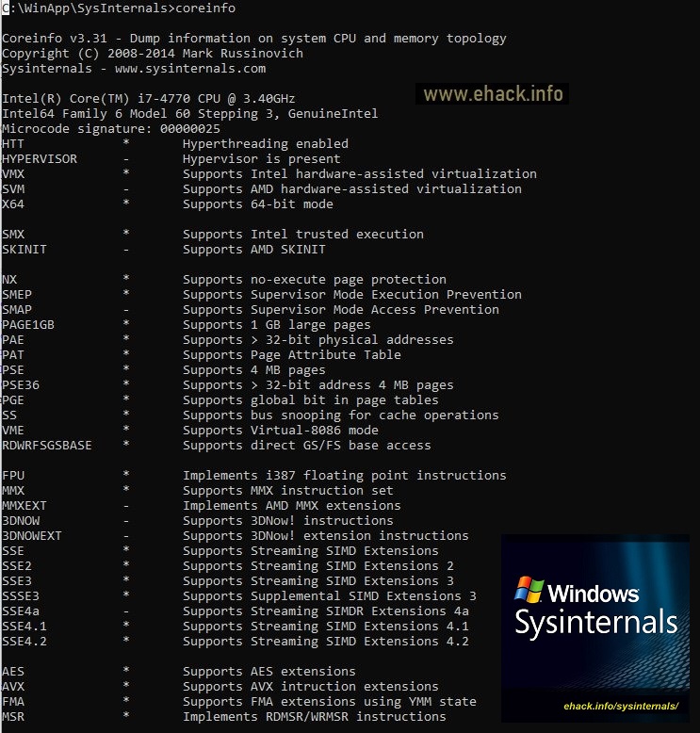Click 'Supports Page Attribute Table' text
The width and height of the screenshot is (700, 733).
(292, 355)
